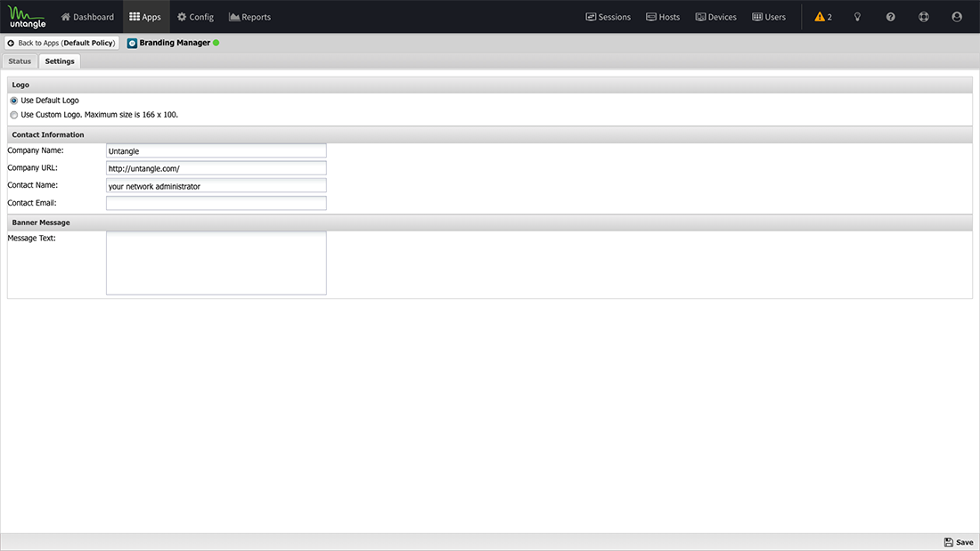Open the Apps menu item
Screen dimensions: 980x551
coord(145,17)
